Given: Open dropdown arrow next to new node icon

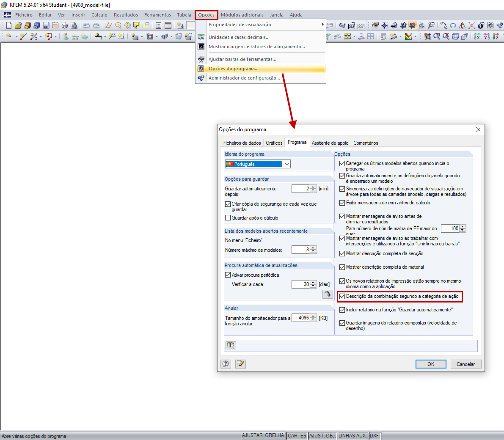Looking at the screenshot, I should (17, 37).
